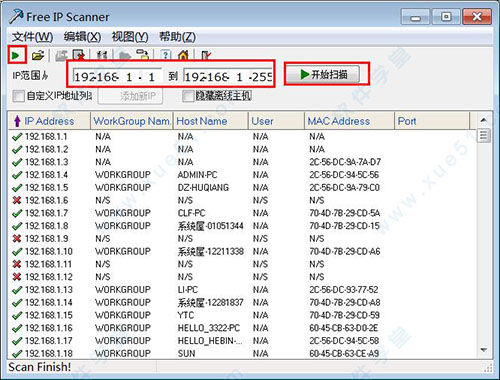Open the 编辑(X) menu

click(x=82, y=37)
